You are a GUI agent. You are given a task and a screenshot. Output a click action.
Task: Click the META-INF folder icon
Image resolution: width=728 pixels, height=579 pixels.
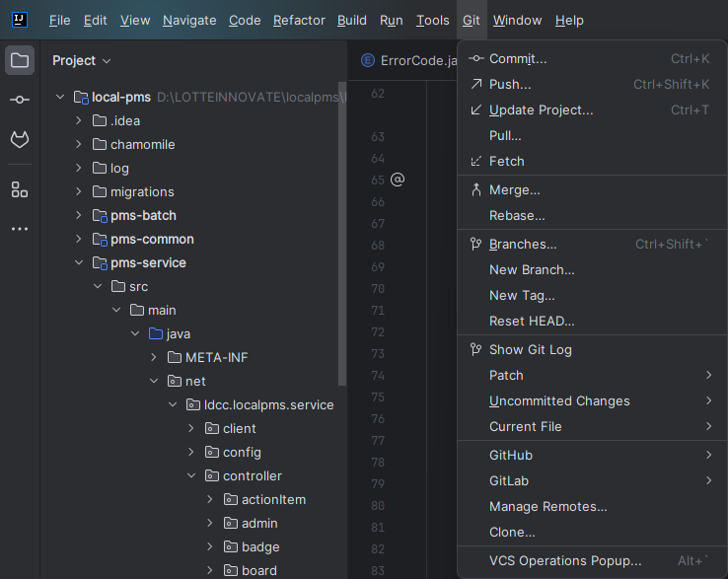(174, 357)
